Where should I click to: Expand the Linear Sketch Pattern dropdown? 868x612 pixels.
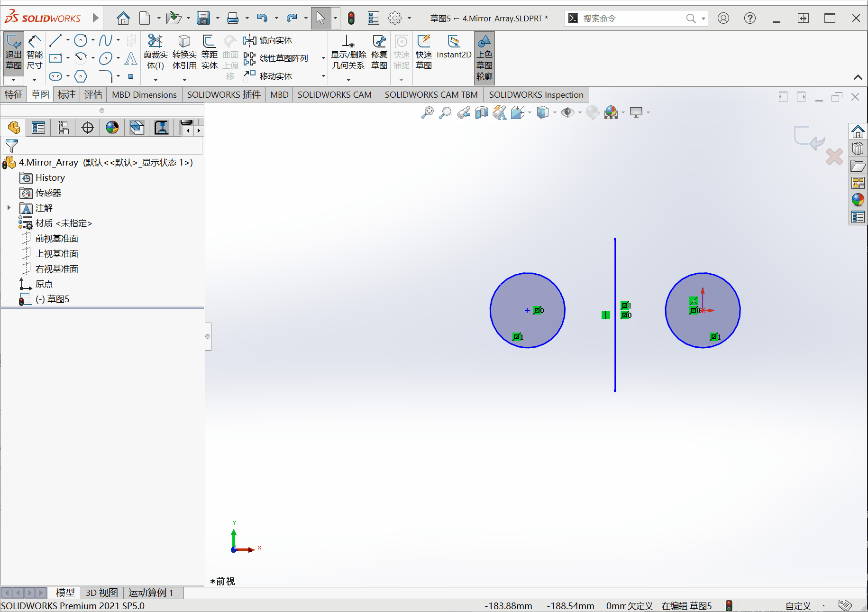pyautogui.click(x=323, y=58)
